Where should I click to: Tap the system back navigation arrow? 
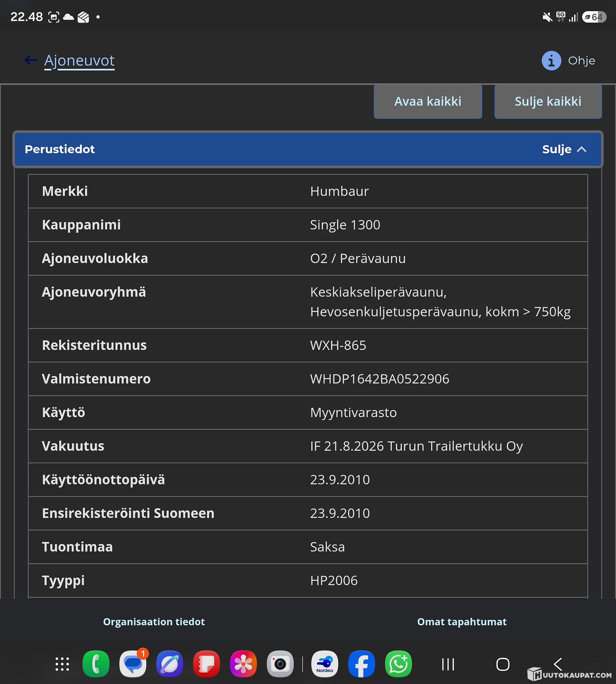557,664
